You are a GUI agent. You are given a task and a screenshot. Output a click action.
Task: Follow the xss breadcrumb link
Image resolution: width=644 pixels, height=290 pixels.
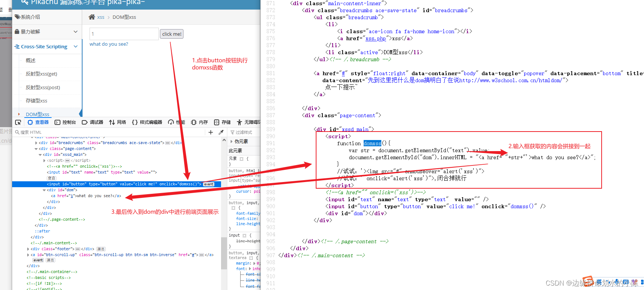[x=101, y=17]
